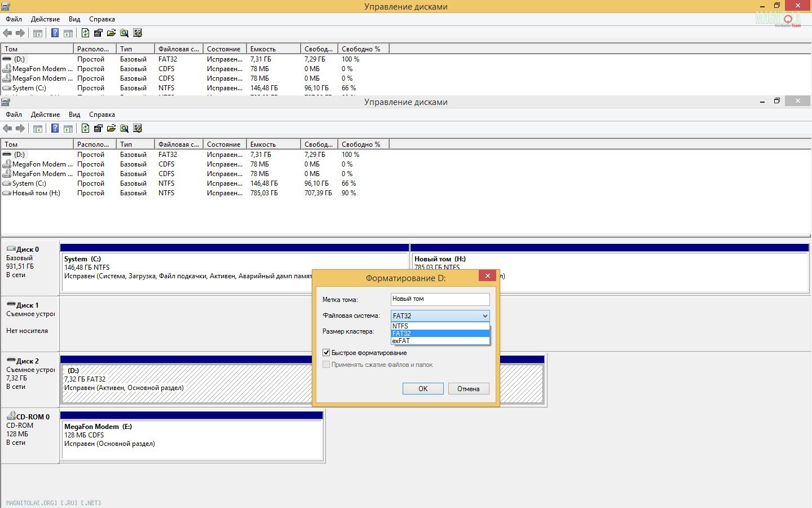Click magnifier explore icon in lower window toolbar

pos(124,129)
